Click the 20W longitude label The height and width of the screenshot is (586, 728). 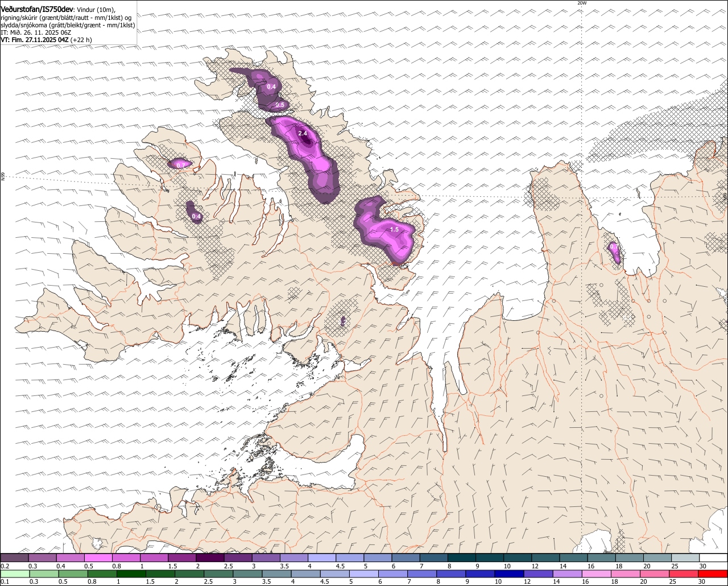(x=581, y=3)
